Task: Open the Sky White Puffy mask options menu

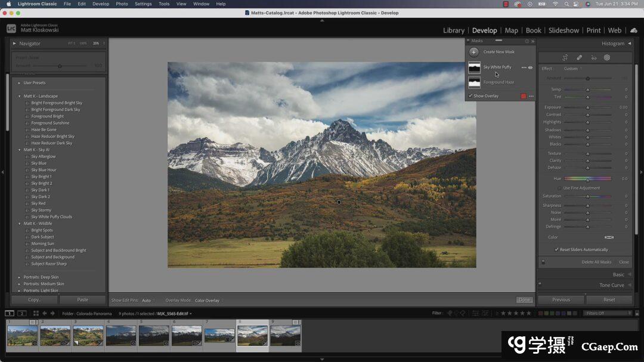Action: [x=524, y=67]
